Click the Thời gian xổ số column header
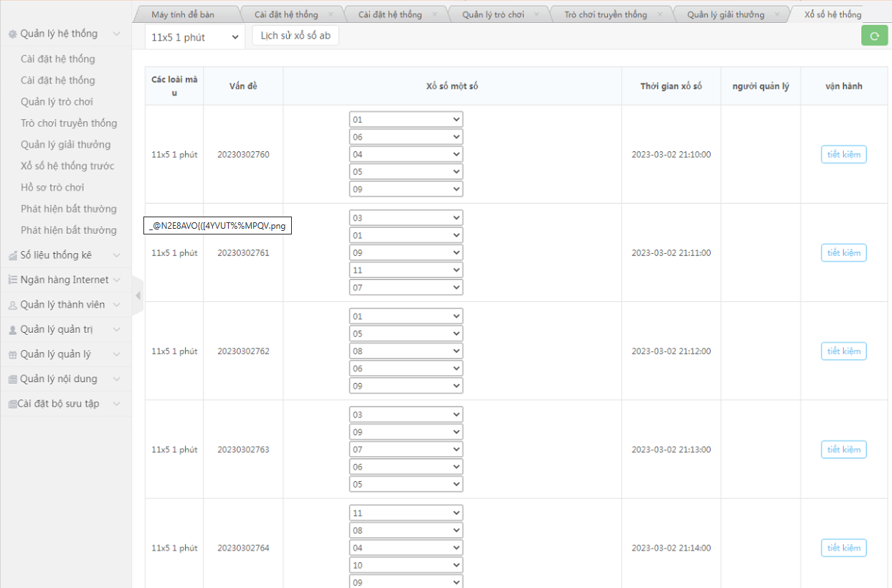The height and width of the screenshot is (588, 892). point(671,86)
